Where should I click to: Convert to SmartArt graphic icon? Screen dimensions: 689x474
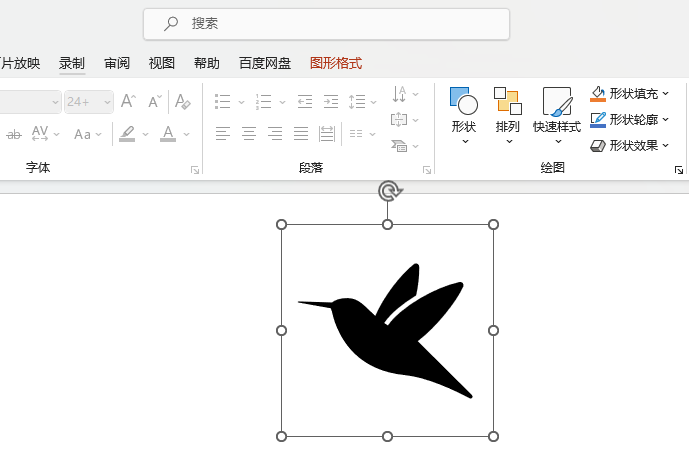pos(404,145)
